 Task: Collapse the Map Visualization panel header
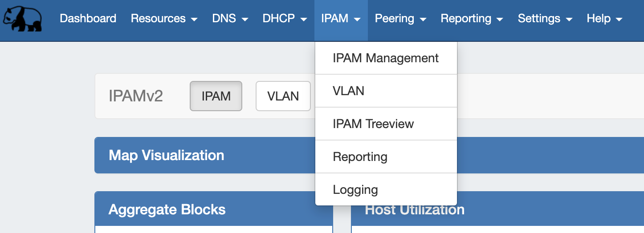[166, 155]
